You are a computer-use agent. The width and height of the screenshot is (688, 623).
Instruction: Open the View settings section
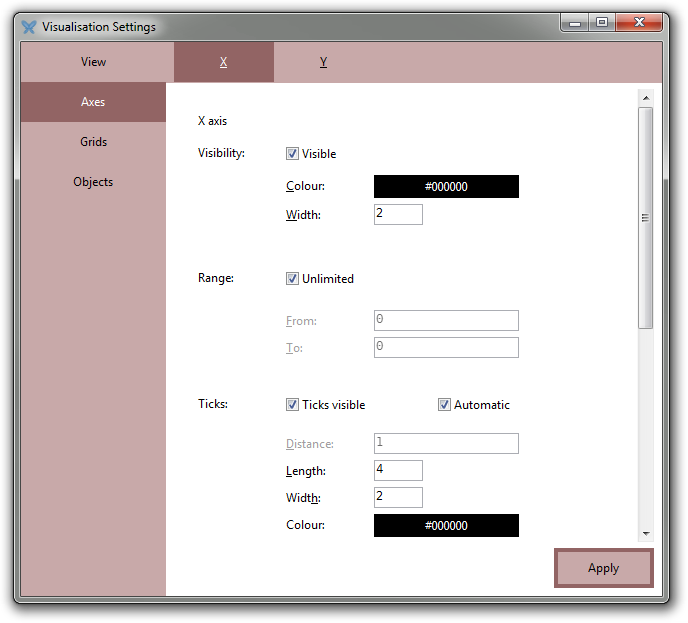click(93, 62)
